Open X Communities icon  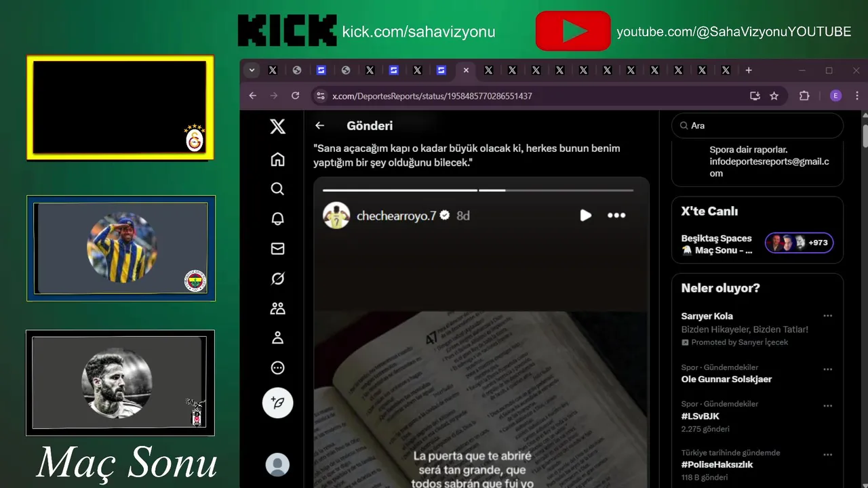tap(277, 308)
